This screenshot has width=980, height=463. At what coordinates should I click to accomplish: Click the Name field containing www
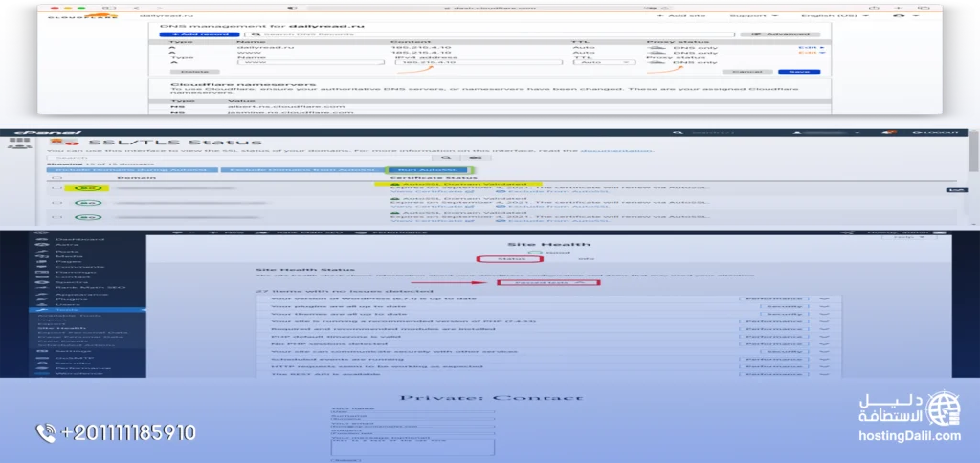coord(311,62)
